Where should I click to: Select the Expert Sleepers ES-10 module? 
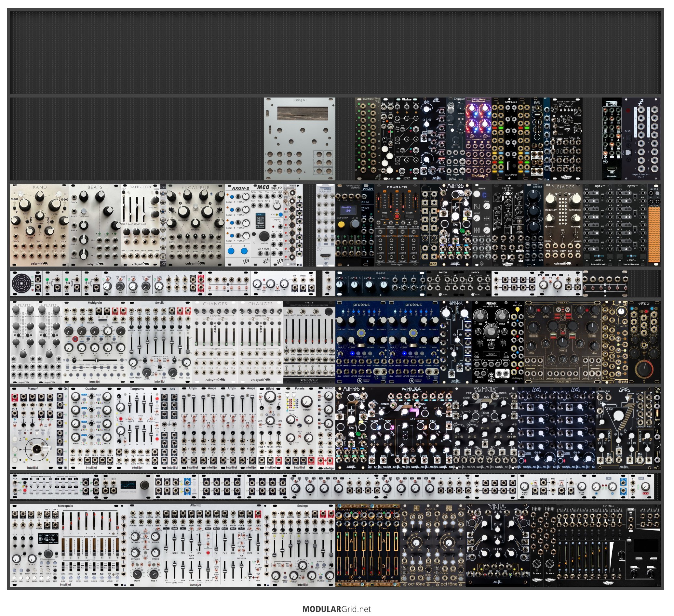[x=641, y=139]
